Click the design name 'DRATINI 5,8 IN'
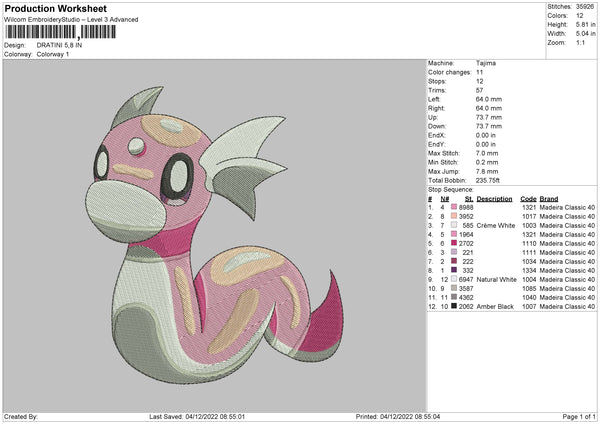Viewport: 600px width, 424px height. pyautogui.click(x=59, y=45)
